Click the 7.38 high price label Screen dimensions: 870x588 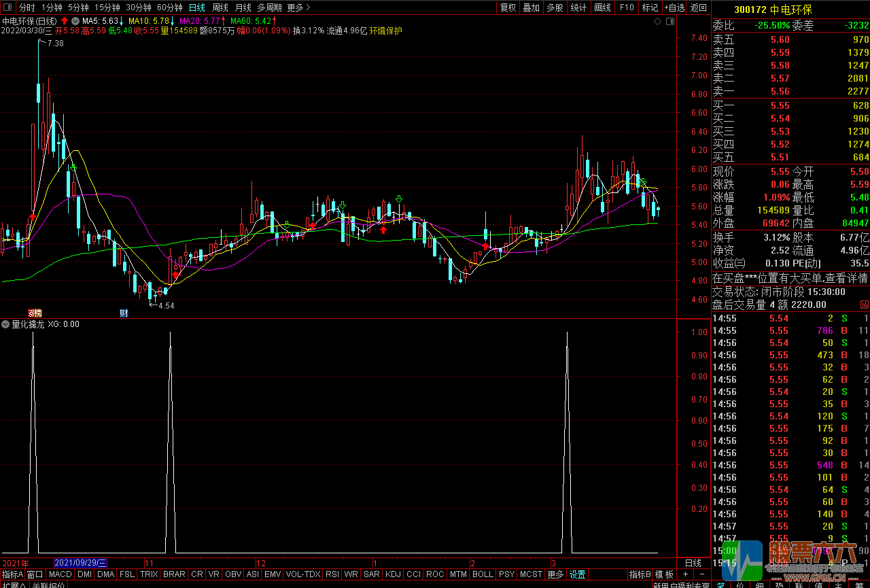55,44
